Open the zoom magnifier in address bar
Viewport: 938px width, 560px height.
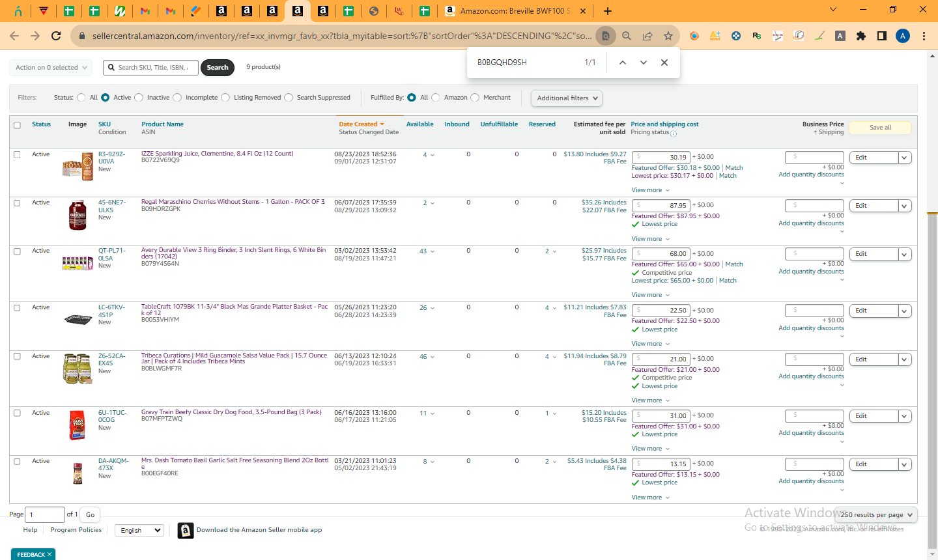point(627,36)
